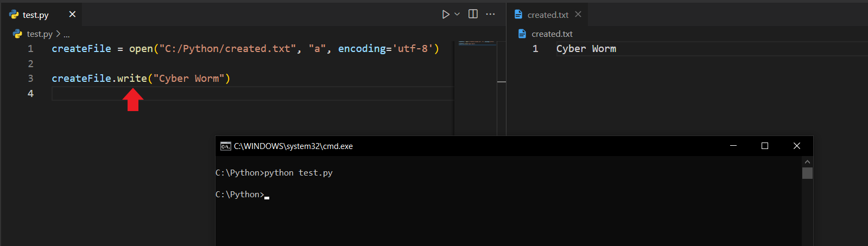Click the split editor right icon
Viewport: 868px width, 246px height.
tap(473, 15)
